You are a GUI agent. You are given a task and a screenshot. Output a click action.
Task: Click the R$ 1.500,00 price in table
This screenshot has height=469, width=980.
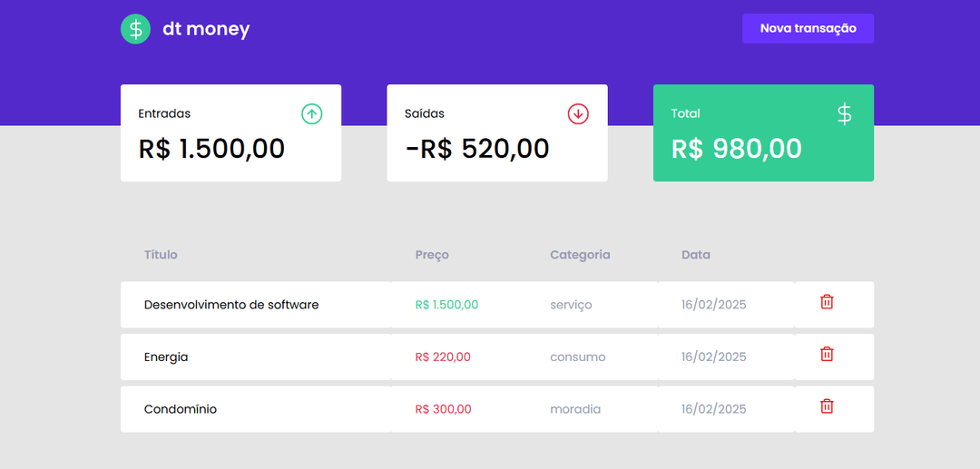(x=446, y=305)
